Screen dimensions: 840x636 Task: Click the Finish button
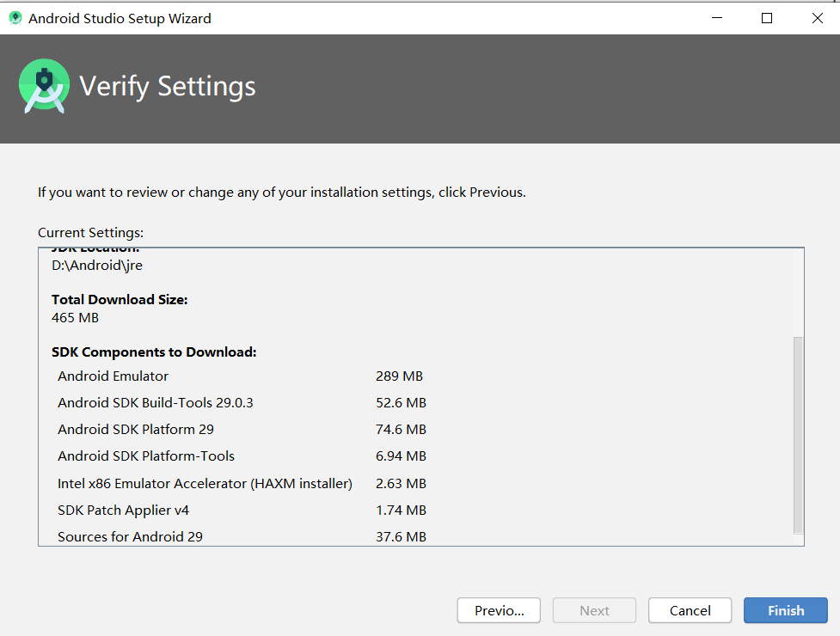tap(785, 610)
